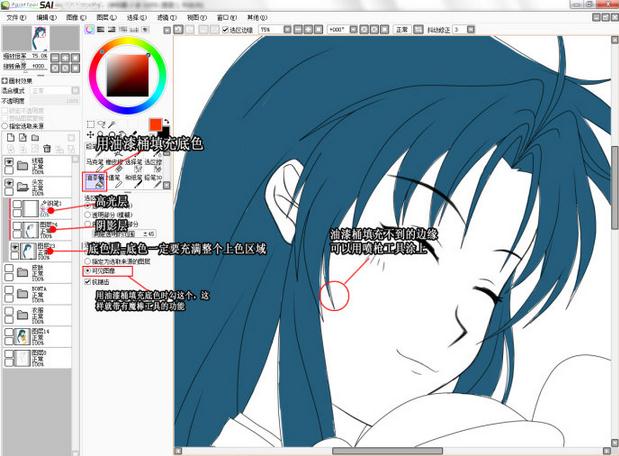The height and width of the screenshot is (456, 619).
Task: Click toolbar reset rotation button
Action: [384, 30]
